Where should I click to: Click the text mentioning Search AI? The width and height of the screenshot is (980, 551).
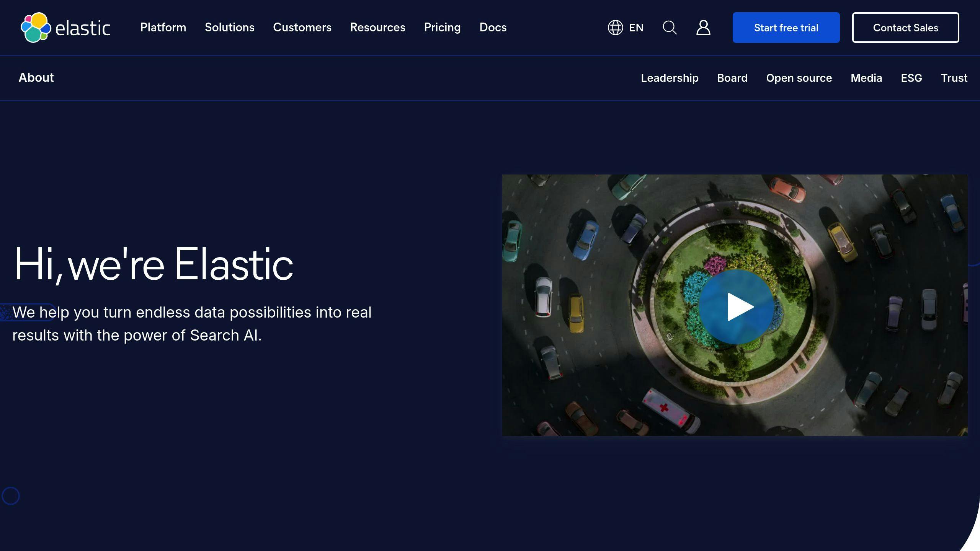click(x=192, y=324)
